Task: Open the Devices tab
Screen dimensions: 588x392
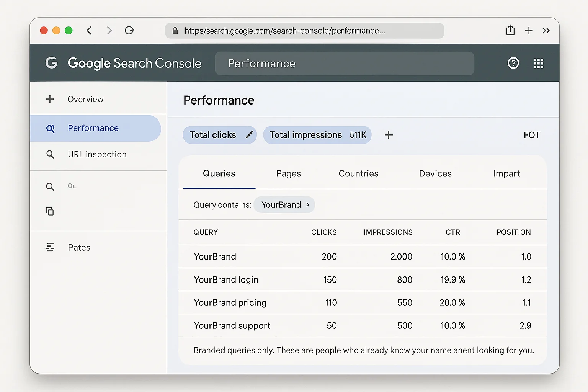Action: point(435,173)
